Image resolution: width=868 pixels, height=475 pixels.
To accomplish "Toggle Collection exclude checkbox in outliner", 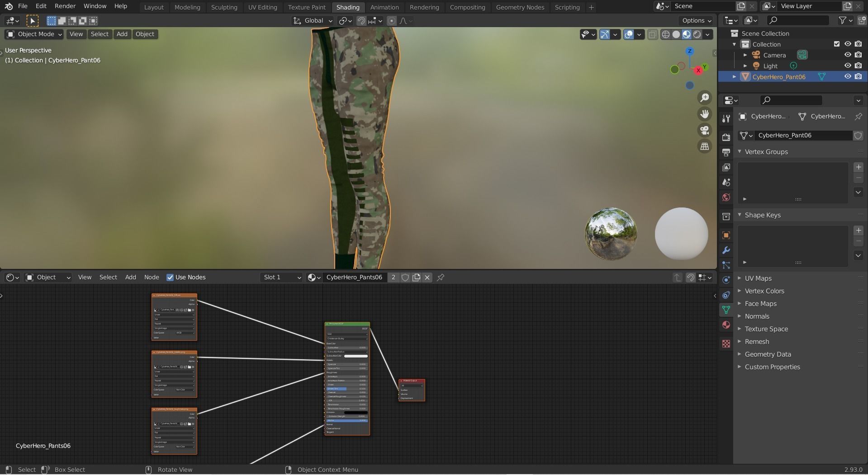I will point(836,44).
